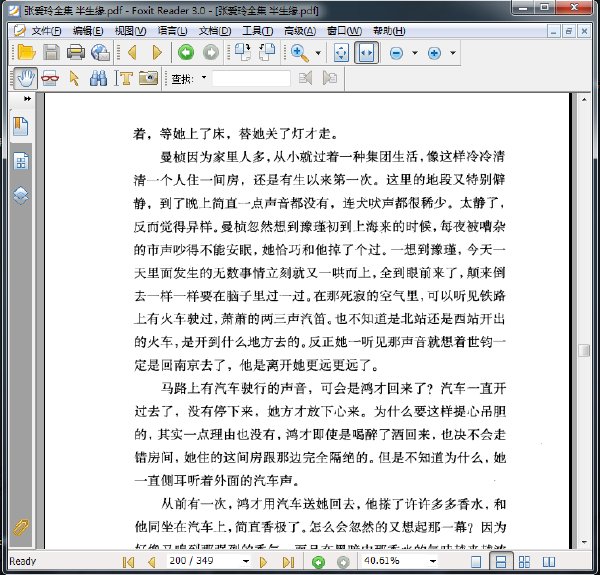Screen dimensions: 600x575
Task: Switch to continuous page layout
Action: [x=501, y=562]
